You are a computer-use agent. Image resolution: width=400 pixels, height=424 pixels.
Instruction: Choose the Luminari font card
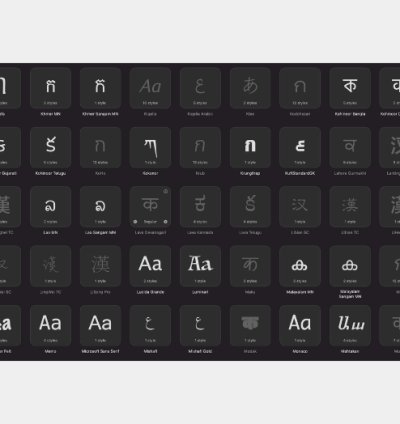(200, 266)
